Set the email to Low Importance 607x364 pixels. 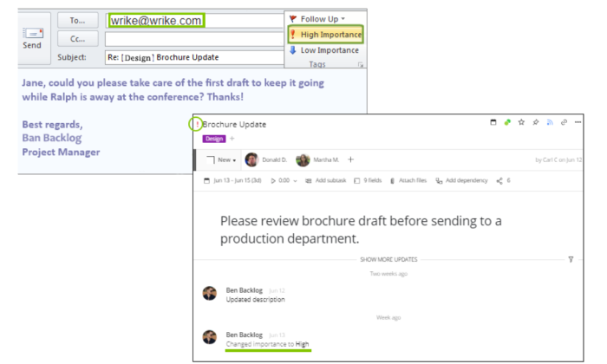pyautogui.click(x=324, y=50)
